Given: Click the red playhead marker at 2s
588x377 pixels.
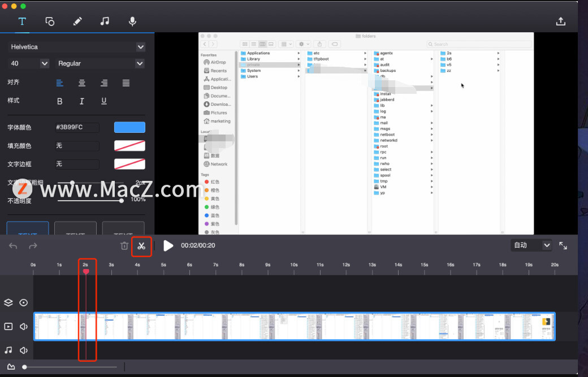Looking at the screenshot, I should (86, 271).
